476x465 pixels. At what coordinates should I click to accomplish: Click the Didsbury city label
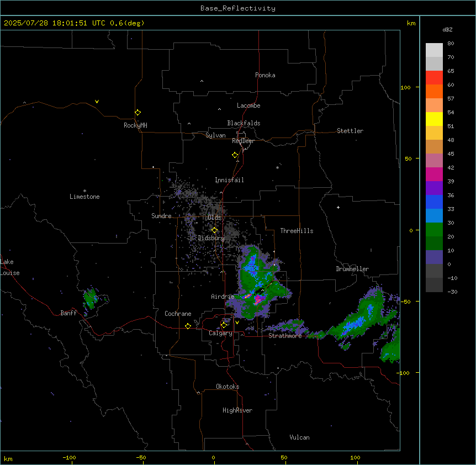[x=211, y=238]
